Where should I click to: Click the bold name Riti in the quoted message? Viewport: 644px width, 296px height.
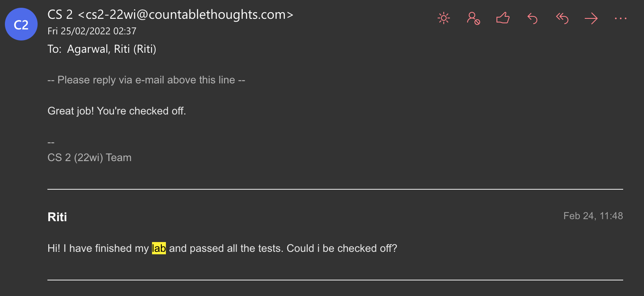pyautogui.click(x=57, y=217)
